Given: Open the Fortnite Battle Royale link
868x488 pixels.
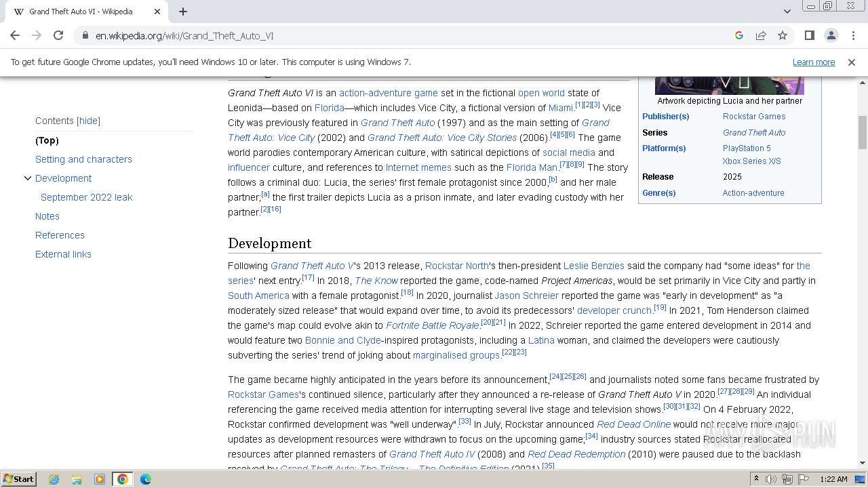Looking at the screenshot, I should (x=433, y=325).
